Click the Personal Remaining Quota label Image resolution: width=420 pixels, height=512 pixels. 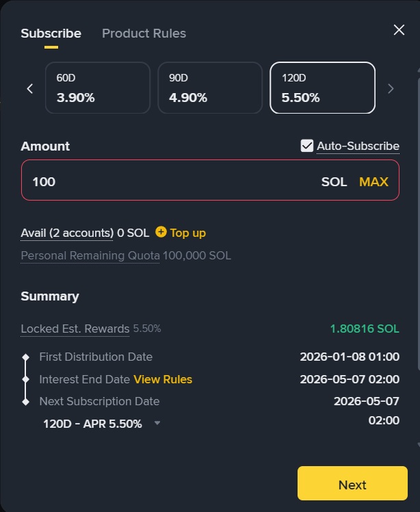90,256
